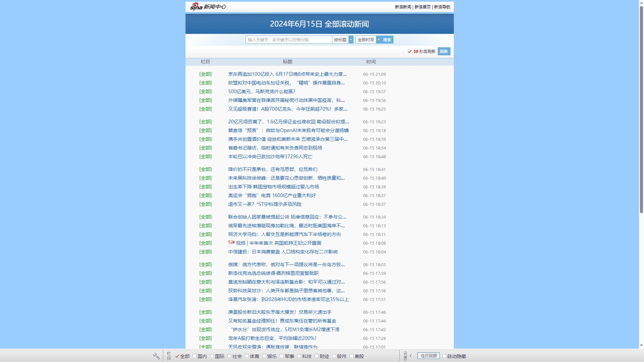
Task: Enable the 美股 category checkbox
Action: coord(352,356)
